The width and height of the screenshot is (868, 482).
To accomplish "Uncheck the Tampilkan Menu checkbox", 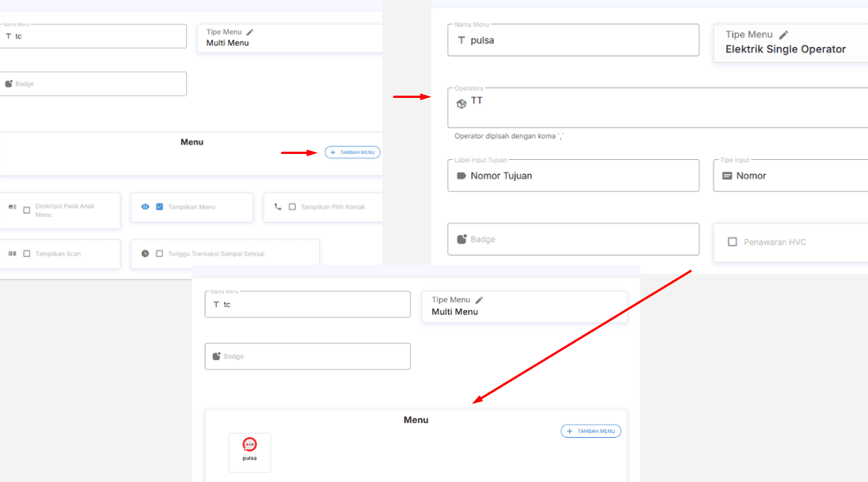I will (x=160, y=207).
